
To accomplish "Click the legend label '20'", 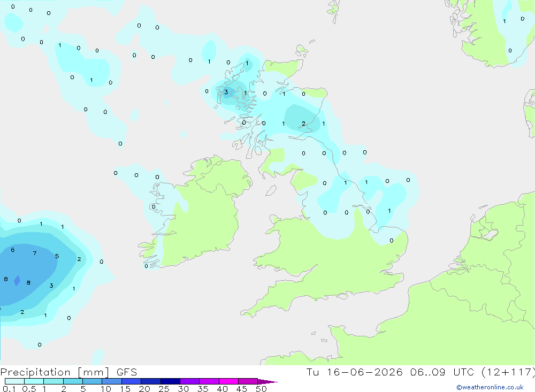I will pos(144,389).
